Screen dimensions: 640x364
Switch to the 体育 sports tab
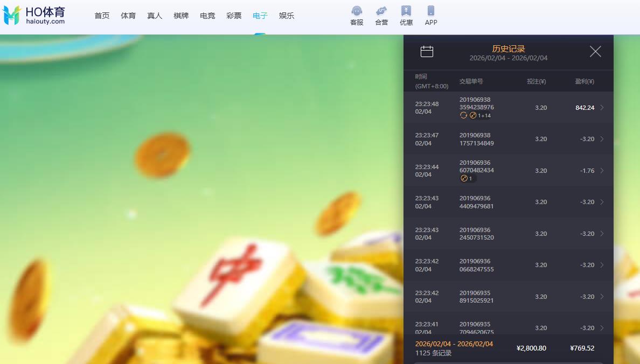128,16
